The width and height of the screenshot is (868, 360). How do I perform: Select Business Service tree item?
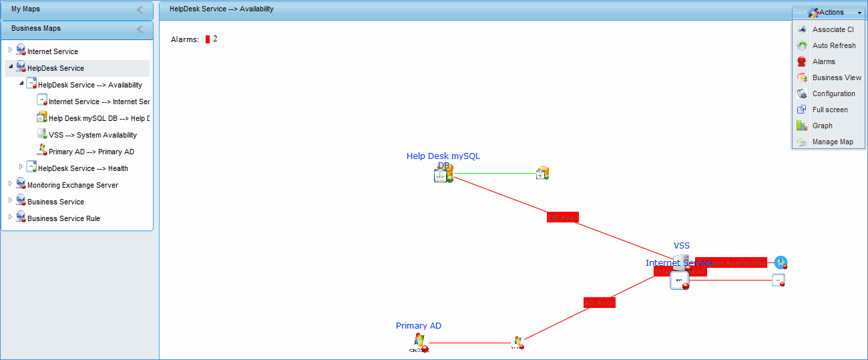55,202
